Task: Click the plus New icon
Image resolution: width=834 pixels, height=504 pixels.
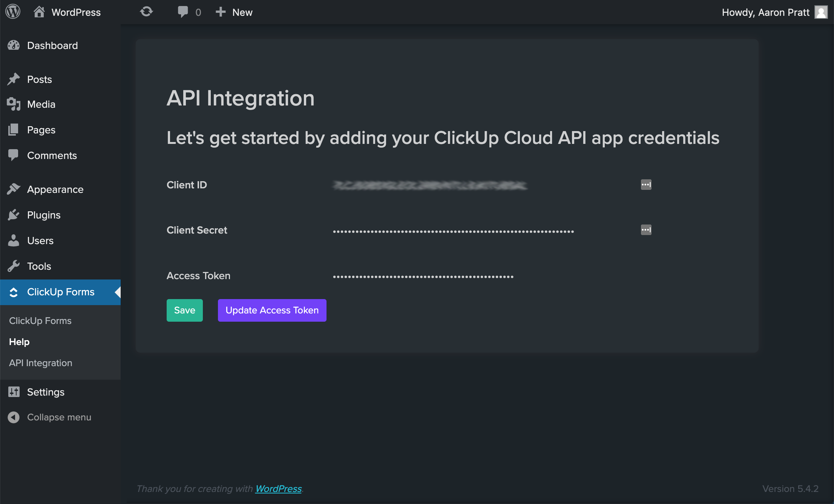Action: tap(221, 12)
